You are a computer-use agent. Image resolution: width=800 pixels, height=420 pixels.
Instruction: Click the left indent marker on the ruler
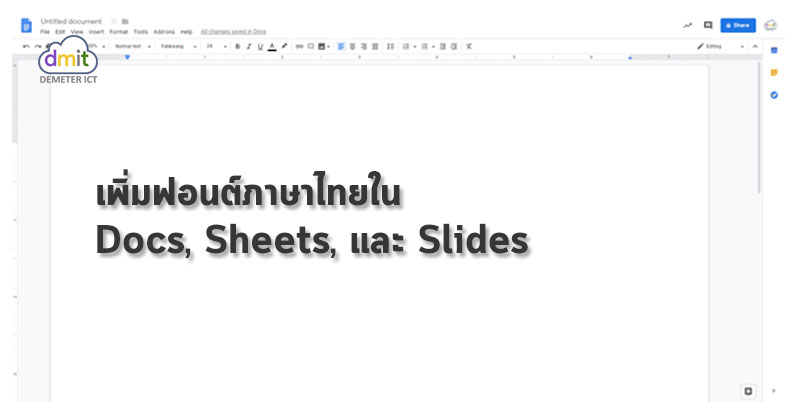pos(128,57)
